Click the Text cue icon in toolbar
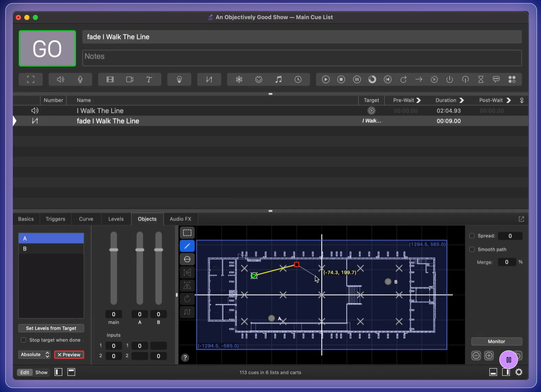The height and width of the screenshot is (392, 541). point(149,79)
